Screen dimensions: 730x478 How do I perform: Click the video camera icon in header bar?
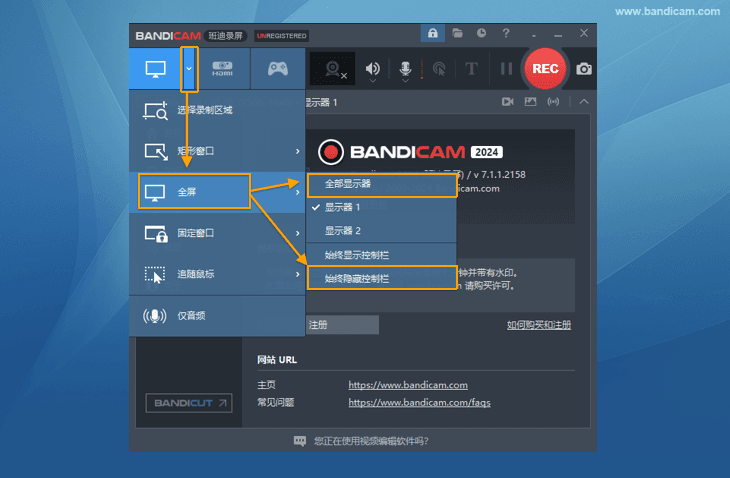click(x=508, y=101)
